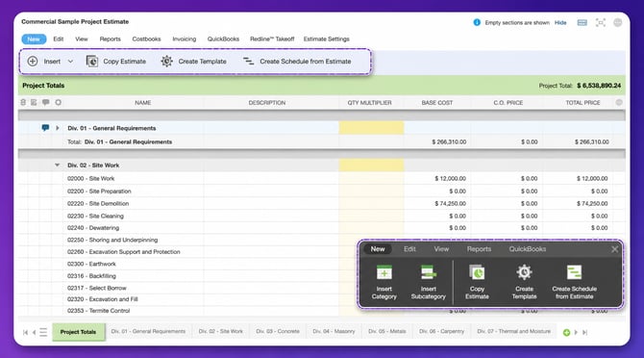Open the Edit menu
Screen dimensions: 644x358
coord(59,39)
